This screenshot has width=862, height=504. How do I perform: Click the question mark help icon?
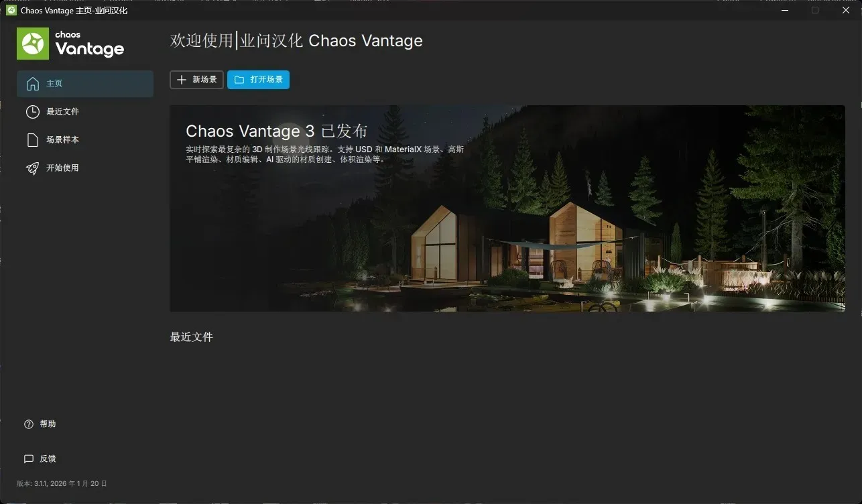(x=29, y=424)
